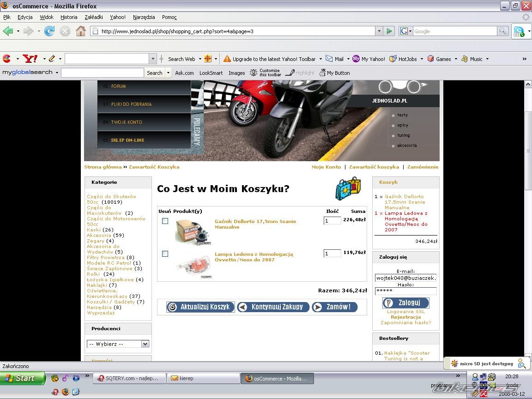Open the Plik menu
Viewport: 532px width, 399px height.
(x=7, y=17)
